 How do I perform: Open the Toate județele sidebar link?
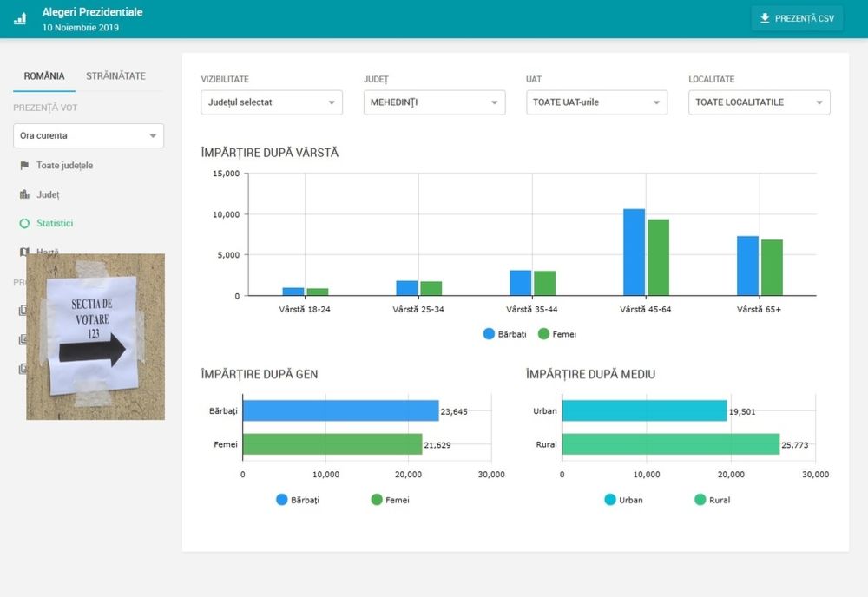64,166
